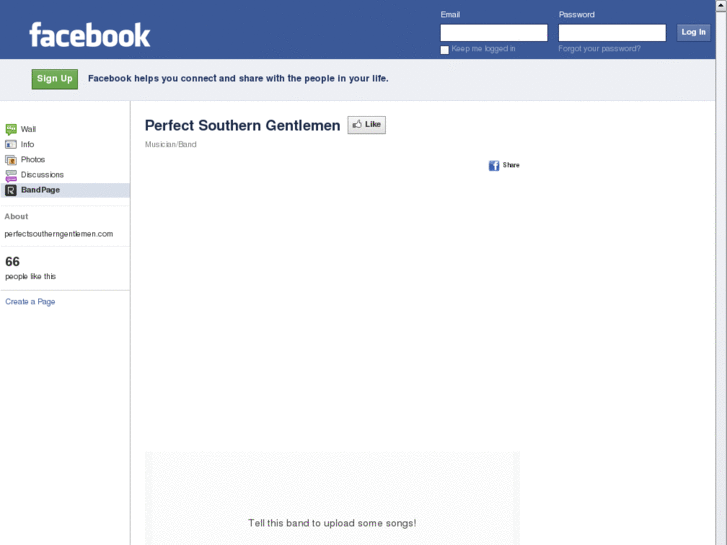Image resolution: width=727 pixels, height=545 pixels.
Task: Select the BandPage tab
Action: pos(40,190)
